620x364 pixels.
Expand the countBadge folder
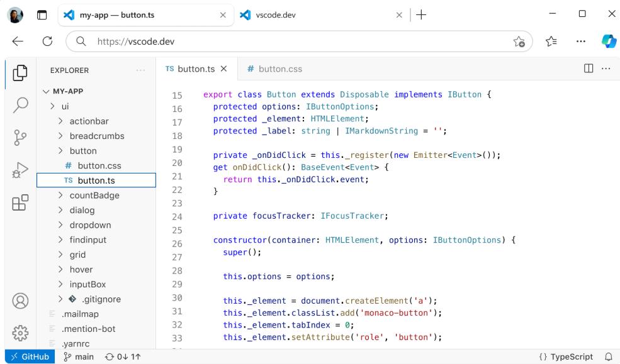[x=94, y=196]
